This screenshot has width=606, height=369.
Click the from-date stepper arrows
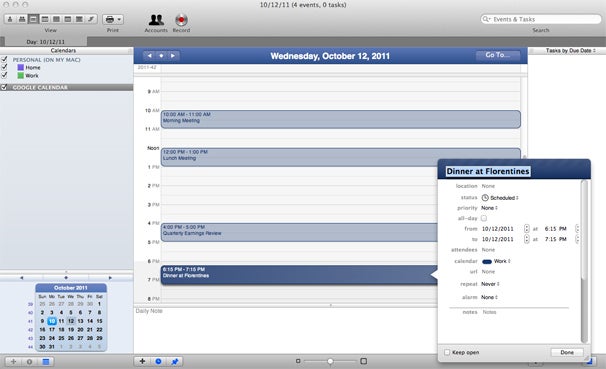click(527, 229)
